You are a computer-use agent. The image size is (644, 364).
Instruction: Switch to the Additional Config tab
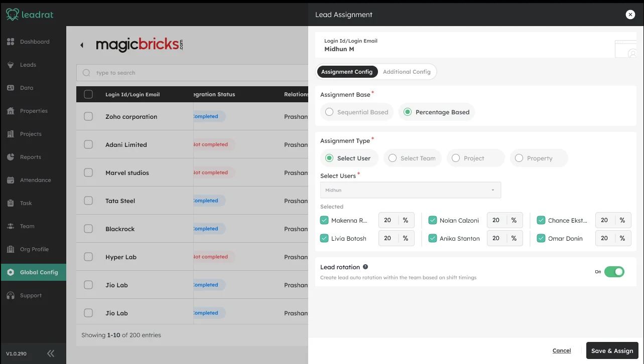click(x=407, y=72)
